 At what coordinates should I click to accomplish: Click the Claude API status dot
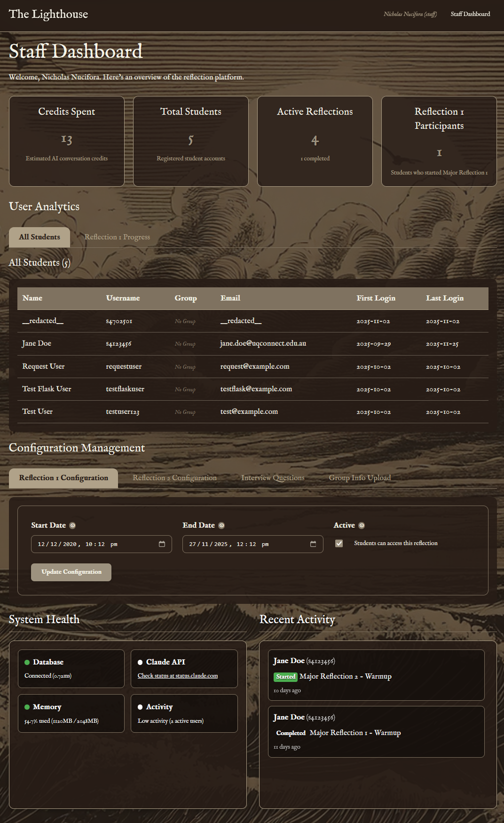coord(140,662)
